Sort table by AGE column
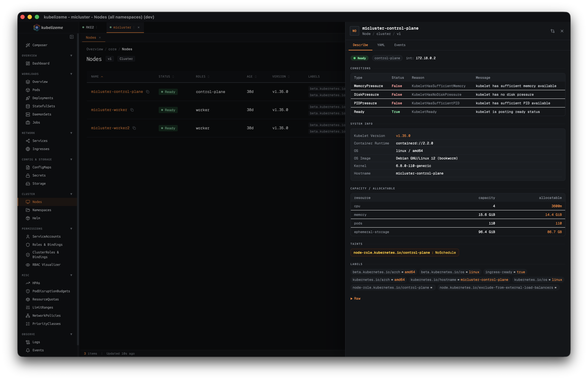Screen dimensions: 588x380 [252, 76]
